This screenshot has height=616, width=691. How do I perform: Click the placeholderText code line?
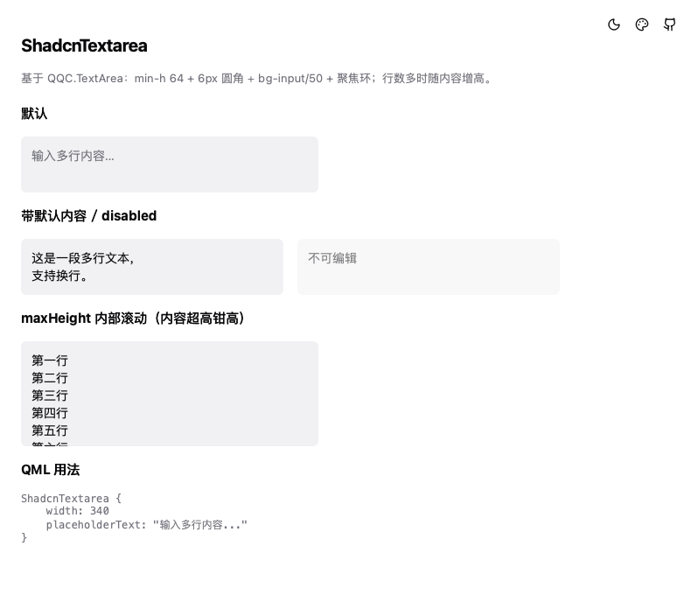[x=146, y=525]
